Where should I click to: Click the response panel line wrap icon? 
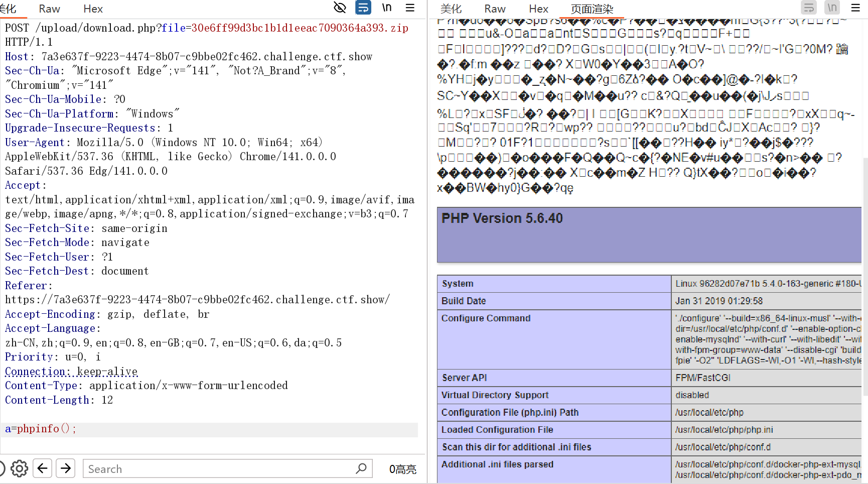[x=809, y=8]
